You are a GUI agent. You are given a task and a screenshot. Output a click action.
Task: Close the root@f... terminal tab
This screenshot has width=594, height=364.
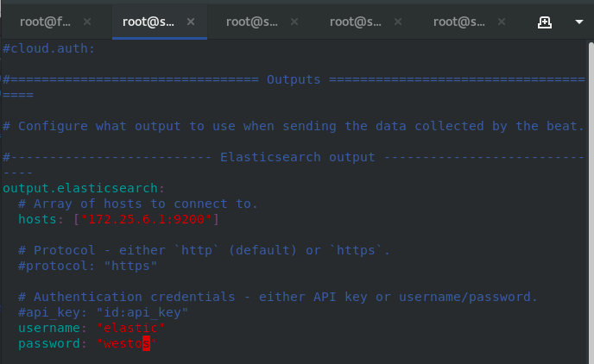[87, 22]
